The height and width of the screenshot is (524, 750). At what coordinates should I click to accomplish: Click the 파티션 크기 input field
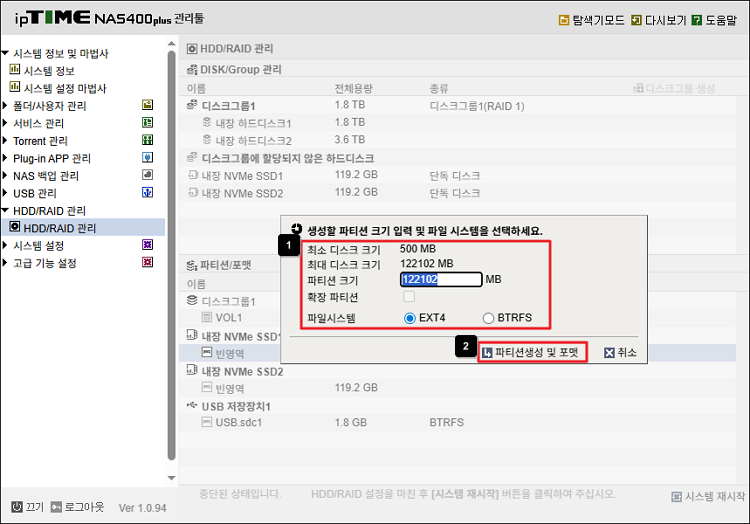(x=440, y=280)
